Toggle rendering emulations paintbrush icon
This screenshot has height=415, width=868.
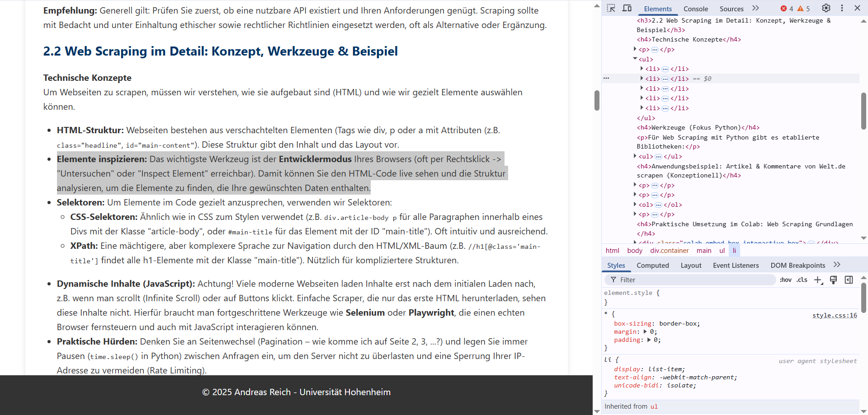(833, 280)
